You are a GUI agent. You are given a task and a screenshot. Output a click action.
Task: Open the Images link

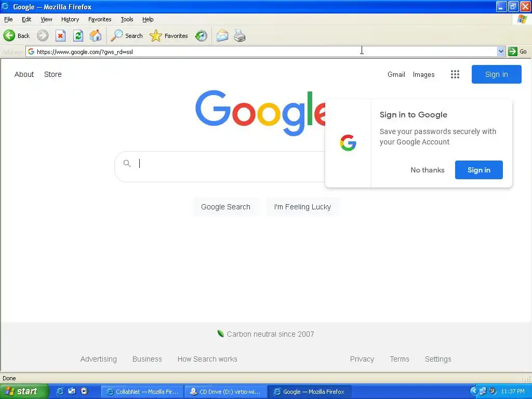[423, 74]
